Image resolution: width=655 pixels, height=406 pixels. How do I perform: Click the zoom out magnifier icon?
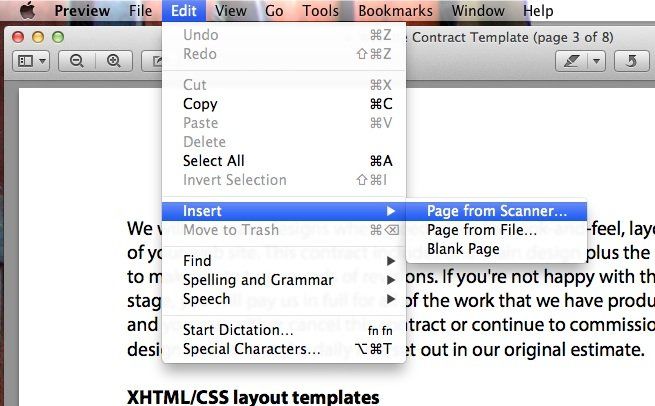(x=77, y=61)
